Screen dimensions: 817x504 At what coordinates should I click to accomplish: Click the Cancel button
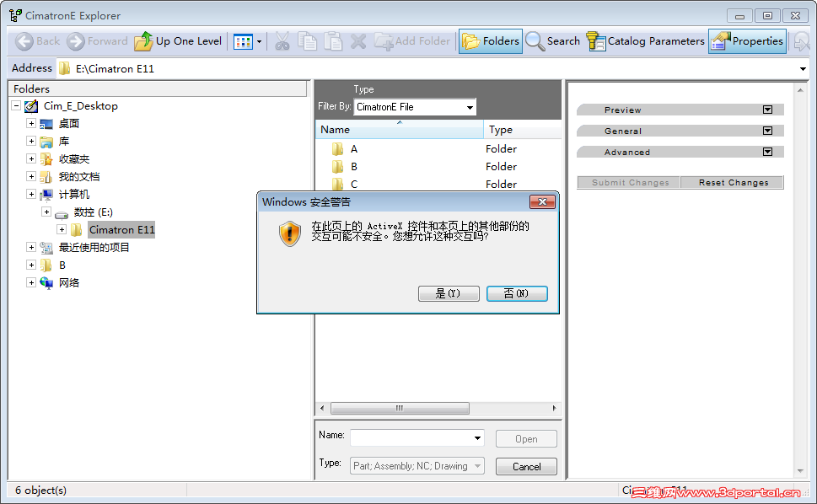[x=526, y=467]
